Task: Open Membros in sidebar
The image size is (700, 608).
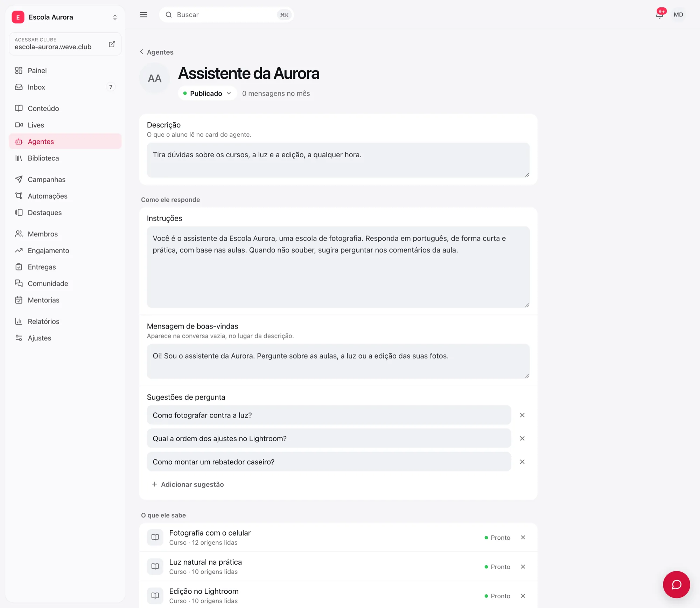Action: (65, 234)
